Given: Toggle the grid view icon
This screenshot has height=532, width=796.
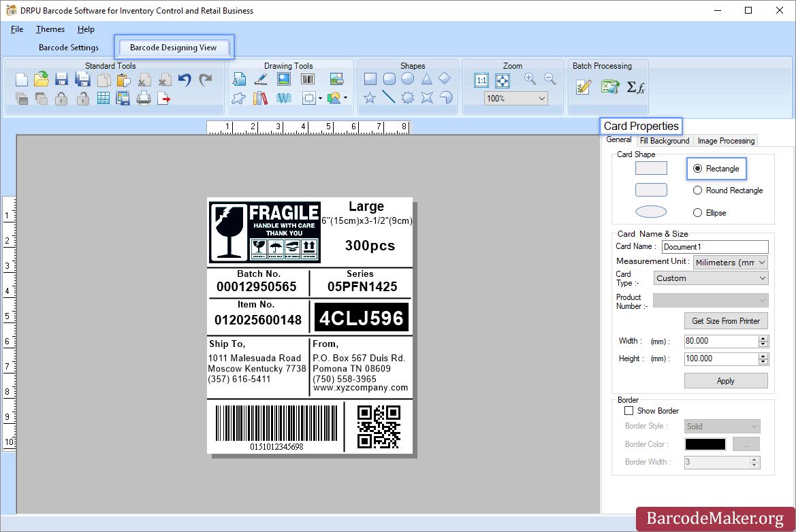Looking at the screenshot, I should click(103, 99).
